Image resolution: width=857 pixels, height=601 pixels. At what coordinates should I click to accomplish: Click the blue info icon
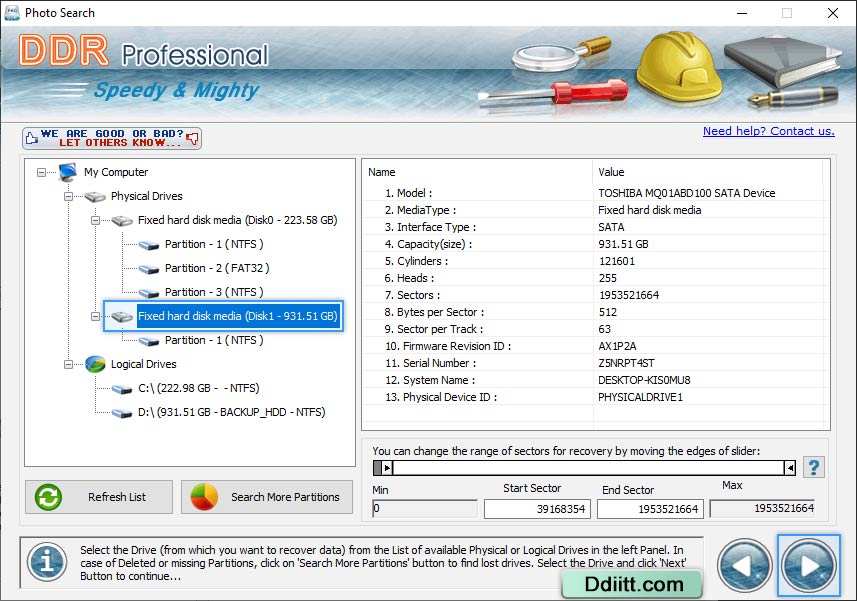click(x=48, y=562)
